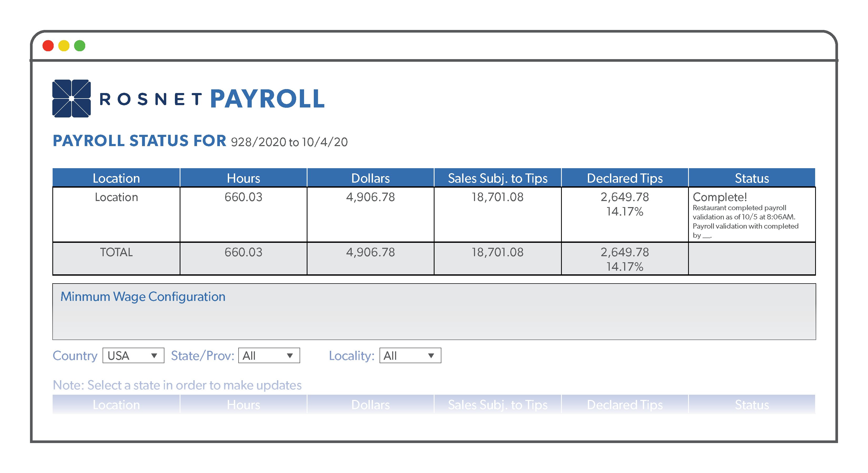Click the yellow traffic-light window dot
Image resolution: width=868 pixels, height=473 pixels.
pyautogui.click(x=64, y=45)
